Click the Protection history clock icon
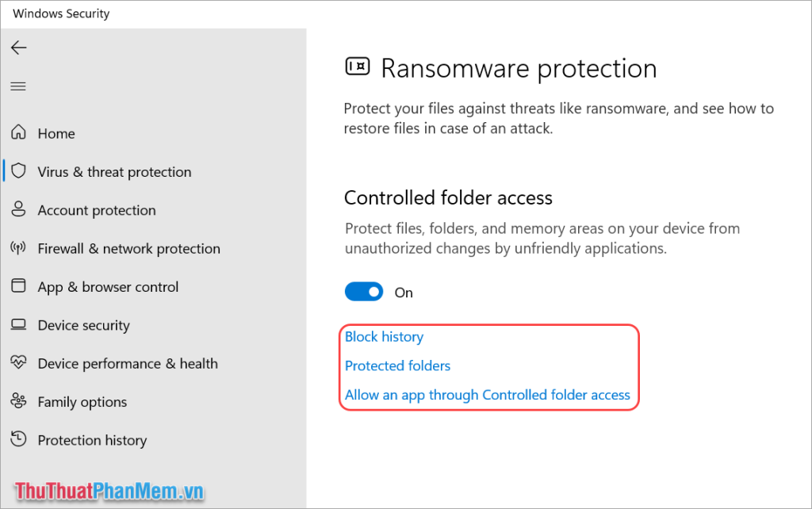Viewport: 812px width, 509px height. [x=18, y=439]
